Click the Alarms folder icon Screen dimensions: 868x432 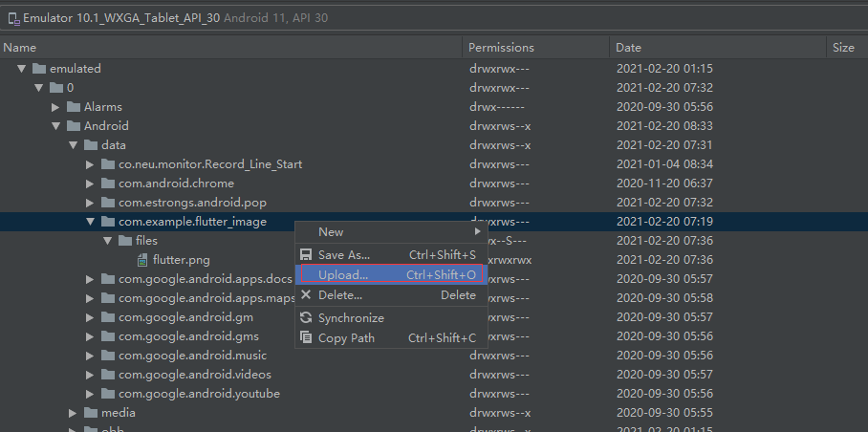tap(74, 106)
